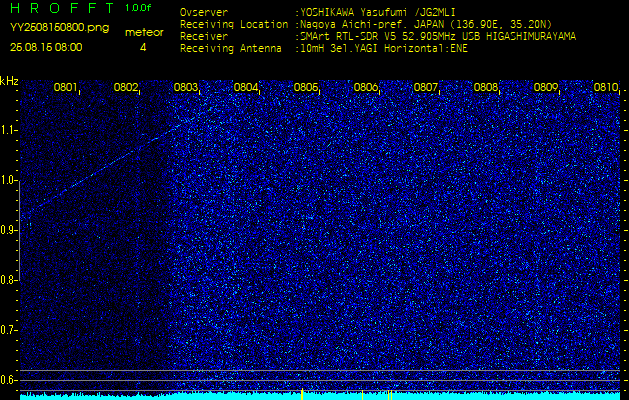Click the timestamp 25.08.15 08:00

[x=46, y=47]
